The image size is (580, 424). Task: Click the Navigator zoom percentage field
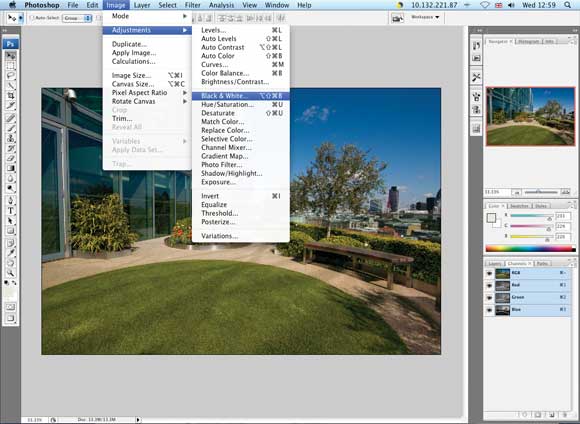(498, 192)
